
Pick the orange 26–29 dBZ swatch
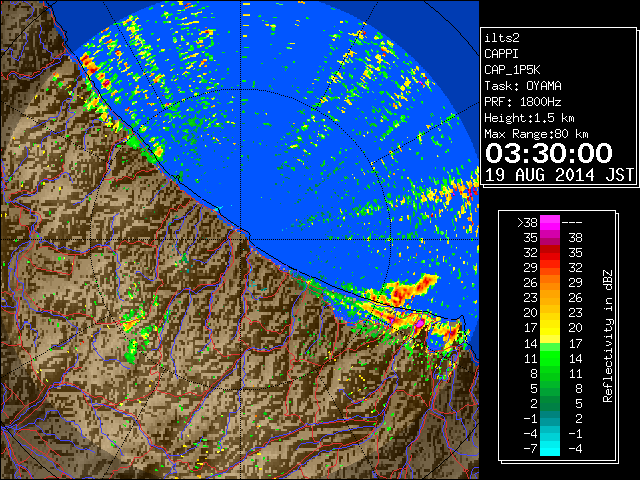[x=550, y=282]
